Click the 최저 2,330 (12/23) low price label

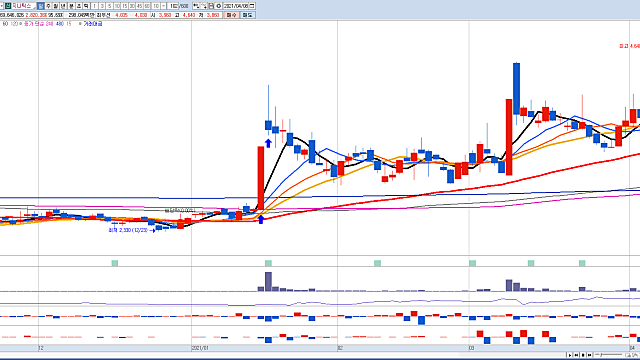point(129,230)
